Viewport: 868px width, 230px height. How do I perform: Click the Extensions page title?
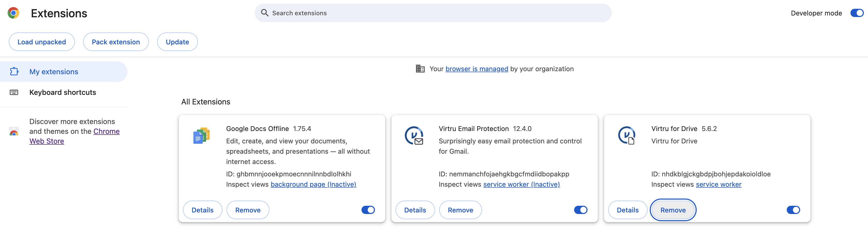point(59,13)
